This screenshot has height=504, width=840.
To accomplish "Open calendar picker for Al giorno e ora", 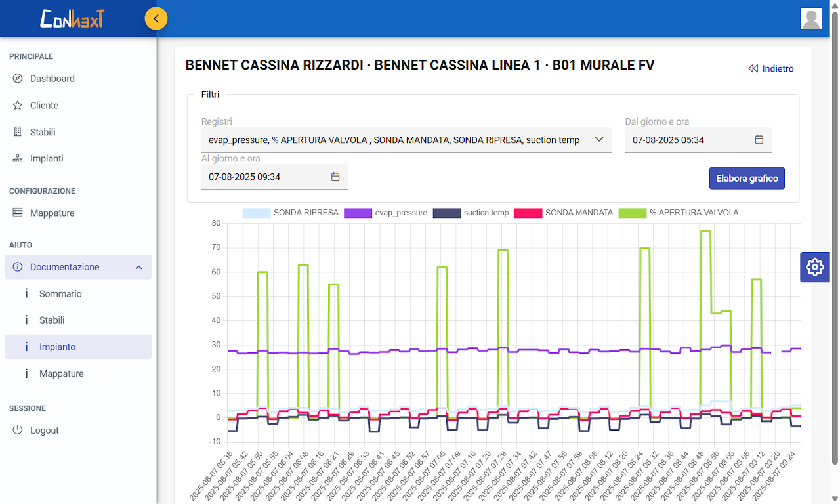I will coord(335,177).
